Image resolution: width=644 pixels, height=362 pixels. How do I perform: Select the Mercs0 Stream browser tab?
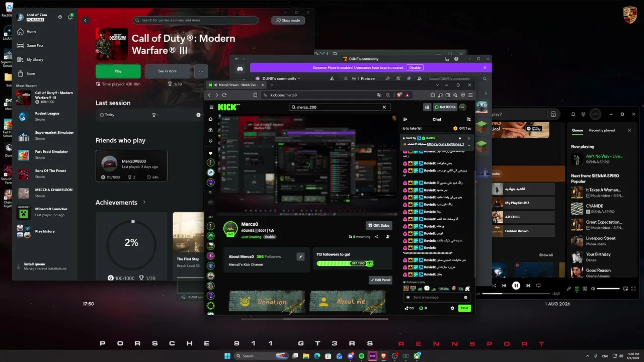[235, 85]
